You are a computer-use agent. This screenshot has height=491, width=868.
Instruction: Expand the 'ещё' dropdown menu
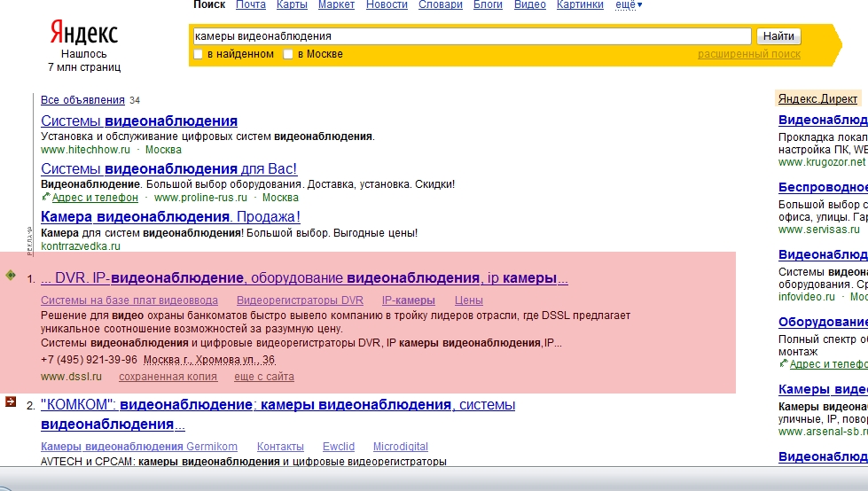pos(629,5)
